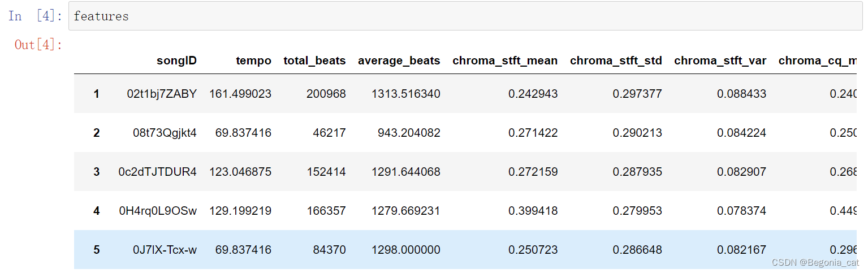This screenshot has height=273, width=868.
Task: Click tempo value 129.199219
Action: pos(240,211)
